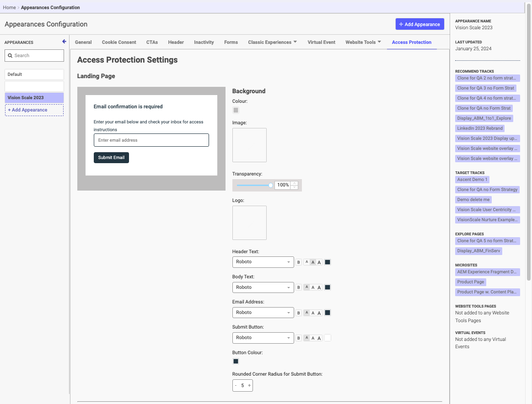Open the Email Address font dropdown

point(263,313)
